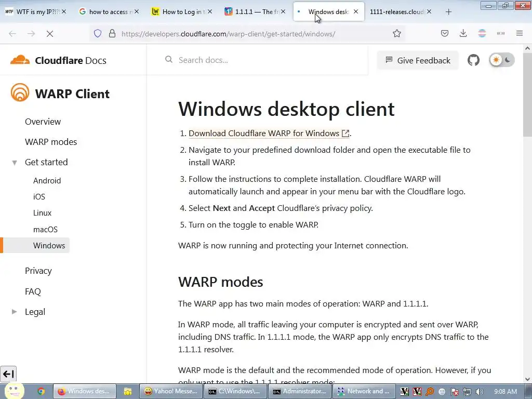532x399 pixels.
Task: Open Get started sidebar item
Action: 46,162
